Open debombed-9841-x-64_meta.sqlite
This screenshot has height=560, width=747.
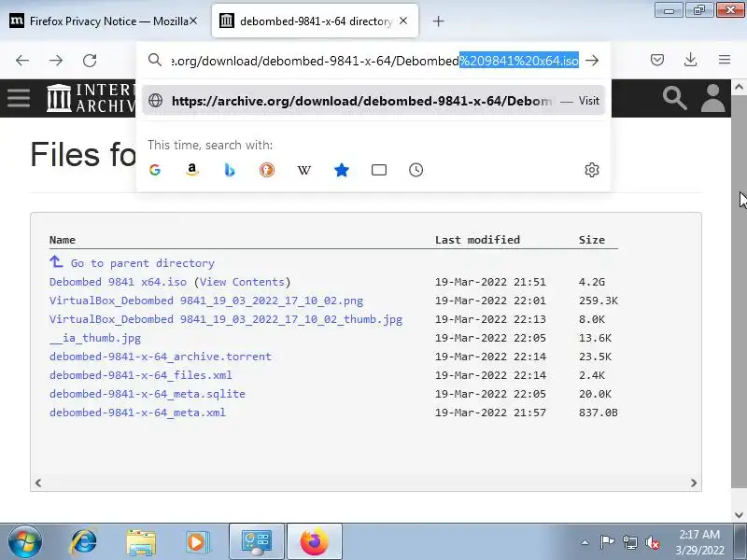click(x=148, y=394)
